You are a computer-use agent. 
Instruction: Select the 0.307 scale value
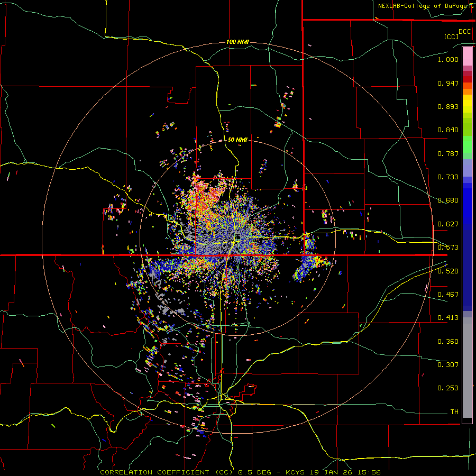pos(448,365)
